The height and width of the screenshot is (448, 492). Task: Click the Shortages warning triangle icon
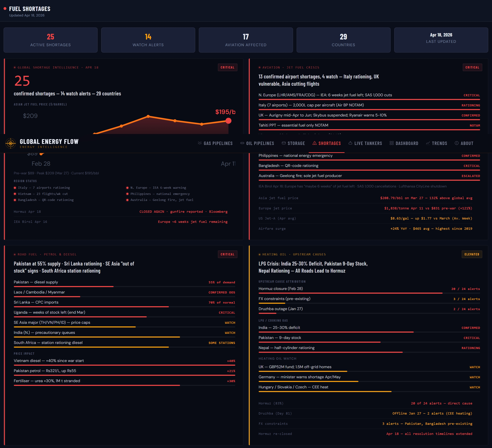pyautogui.click(x=315, y=143)
